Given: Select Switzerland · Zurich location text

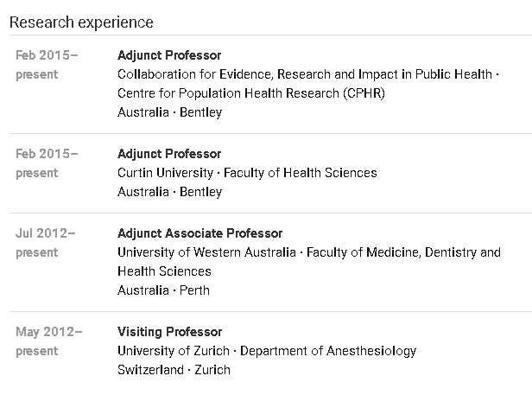Looking at the screenshot, I should 174,370.
